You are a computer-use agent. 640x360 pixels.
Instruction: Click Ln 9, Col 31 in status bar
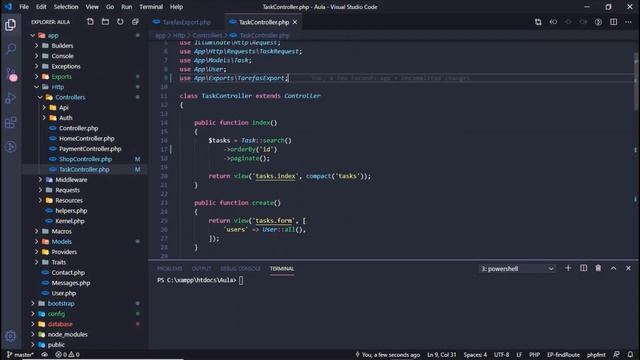(x=442, y=355)
